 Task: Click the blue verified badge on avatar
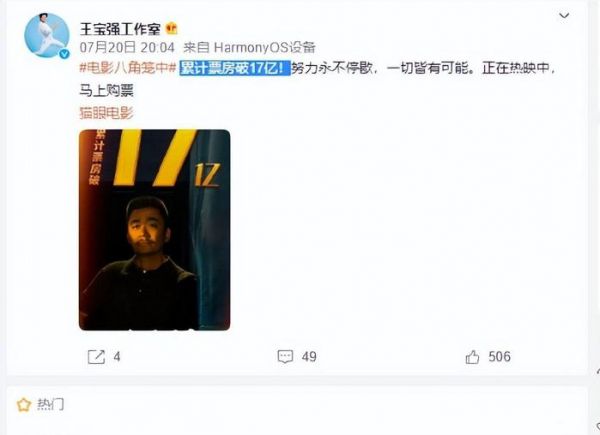pos(64,54)
